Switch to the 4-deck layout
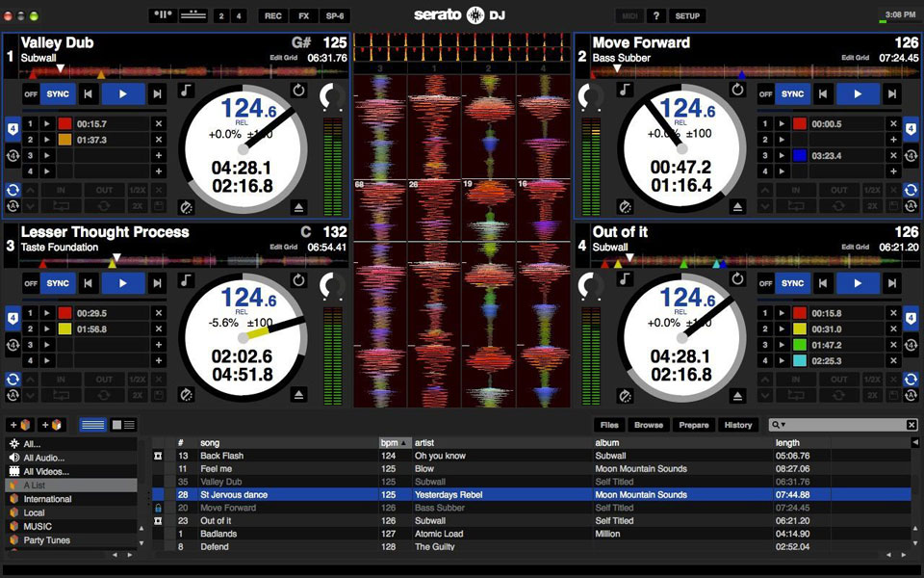 239,16
